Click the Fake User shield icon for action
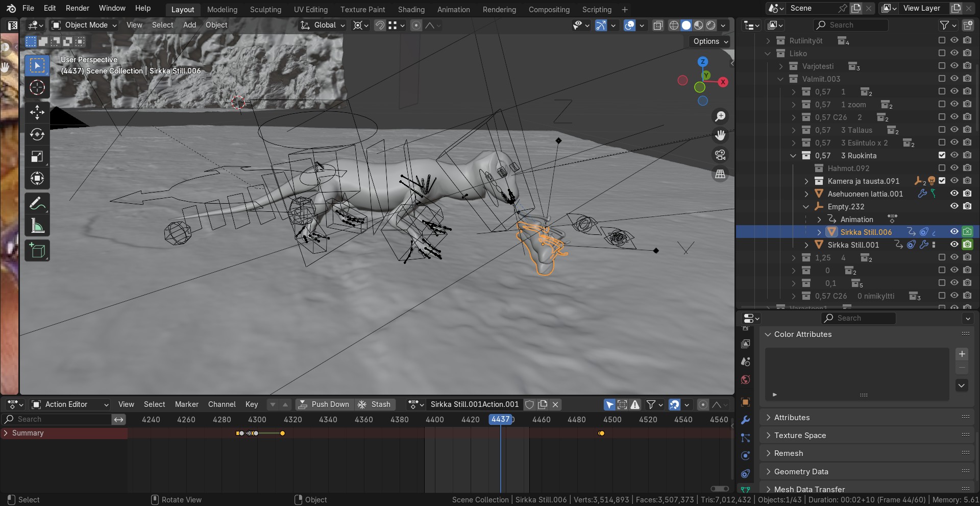980x506 pixels. click(530, 404)
